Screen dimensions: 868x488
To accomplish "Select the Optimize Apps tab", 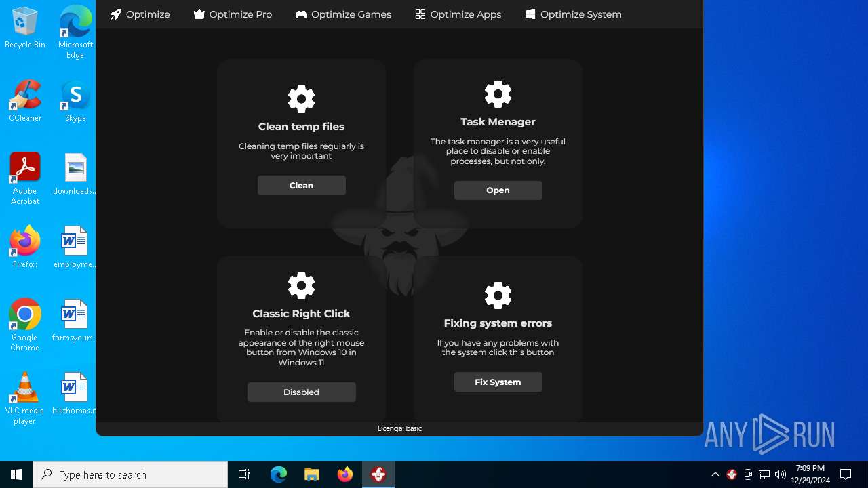I will coord(458,14).
